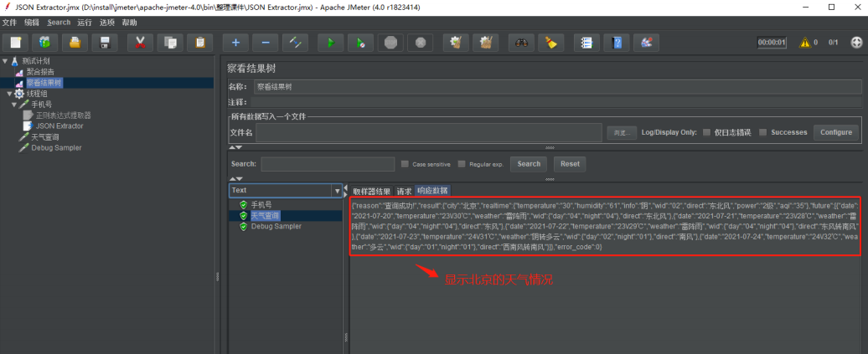Start test without pauses icon
This screenshot has width=868, height=354.
click(361, 43)
